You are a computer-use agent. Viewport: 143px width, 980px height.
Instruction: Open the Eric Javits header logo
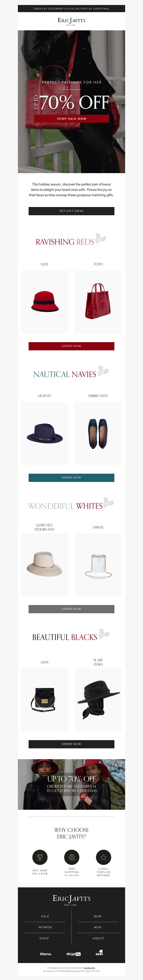coord(71,21)
